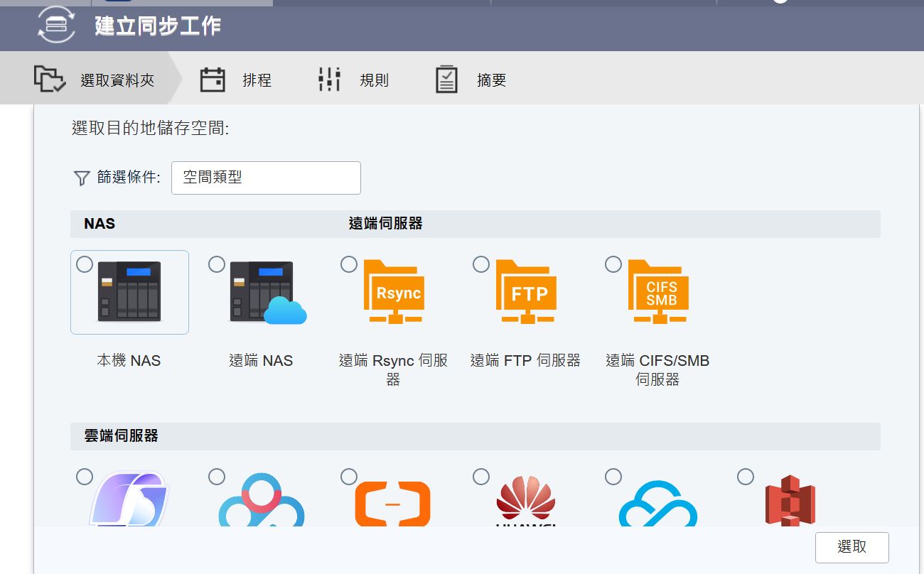This screenshot has height=574, width=924.
Task: Click the 選取 button
Action: 852,547
